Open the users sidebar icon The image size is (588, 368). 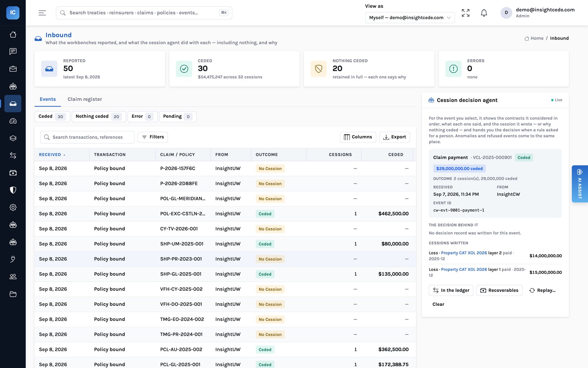[13, 277]
